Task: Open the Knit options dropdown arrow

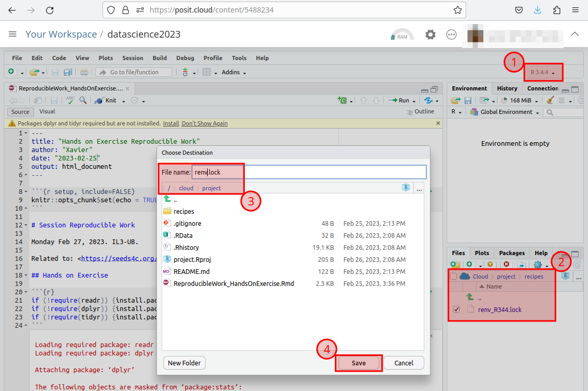Action: [123, 100]
